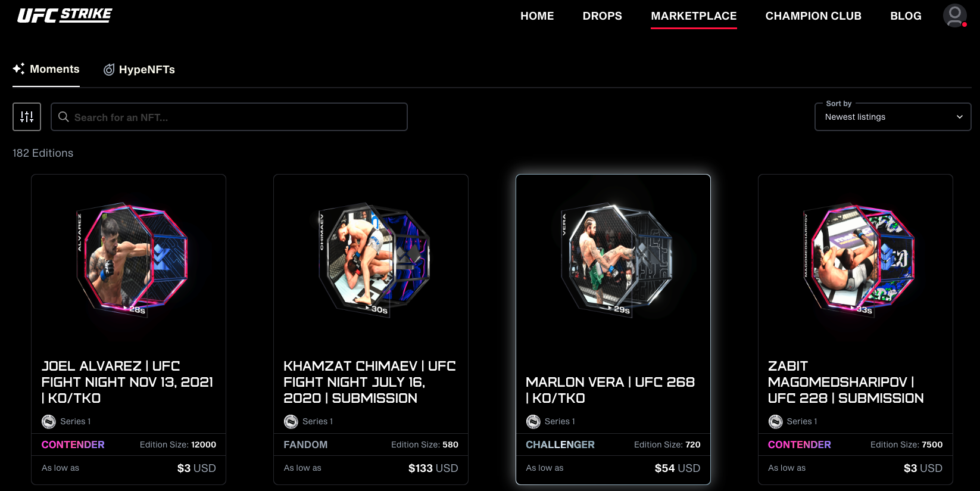Open the filter settings icon button

(x=27, y=117)
